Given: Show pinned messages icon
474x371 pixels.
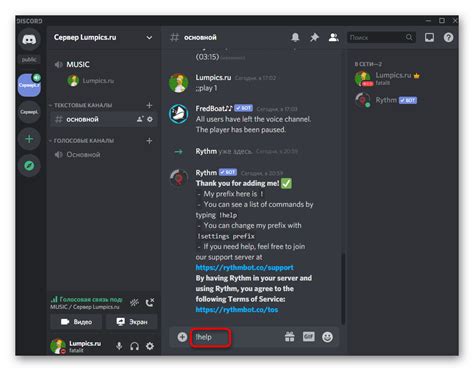Looking at the screenshot, I should (x=314, y=38).
